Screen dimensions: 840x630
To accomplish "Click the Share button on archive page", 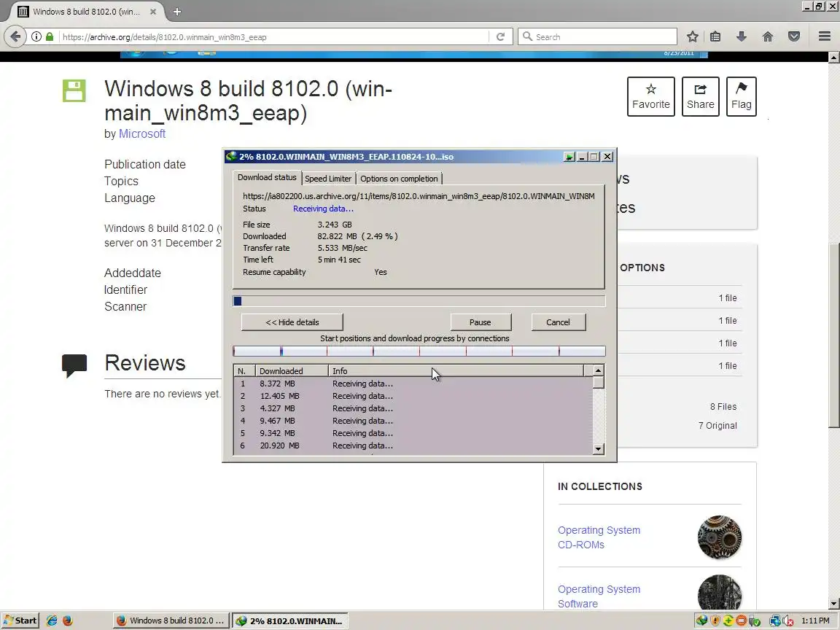I will click(700, 96).
